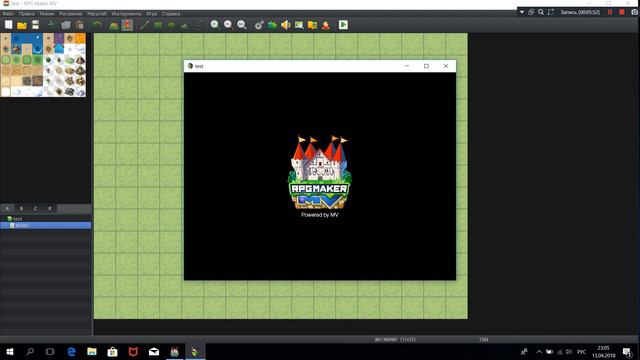
Task: Pick the water tile in tileset palette
Action: tap(16, 39)
